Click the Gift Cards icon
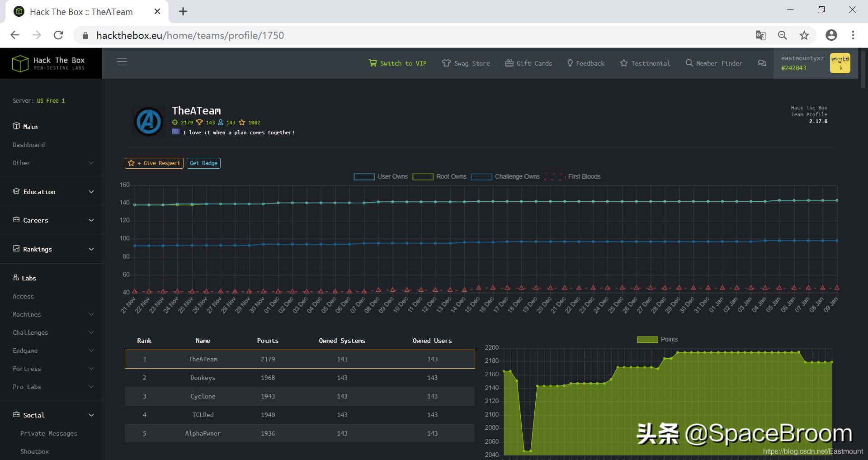Image resolution: width=868 pixels, height=460 pixels. point(509,63)
